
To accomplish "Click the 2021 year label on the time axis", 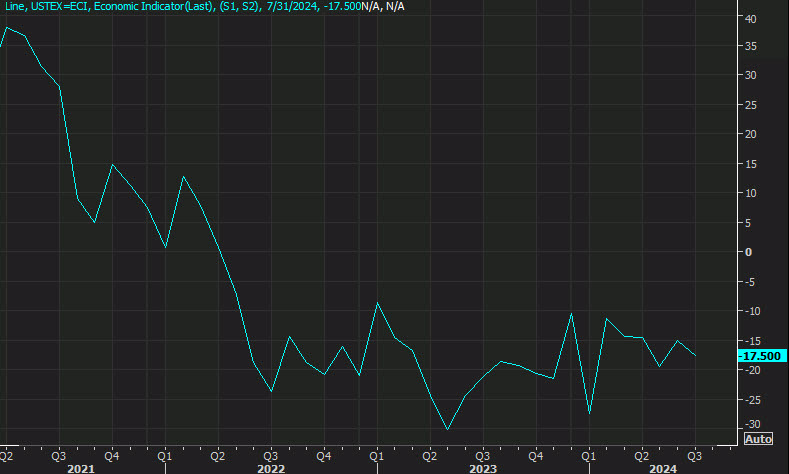I will click(x=81, y=468).
